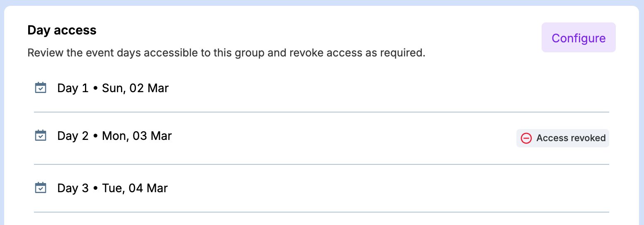This screenshot has height=225, width=644.
Task: Click the 'Access revoked' badge text
Action: pos(571,138)
